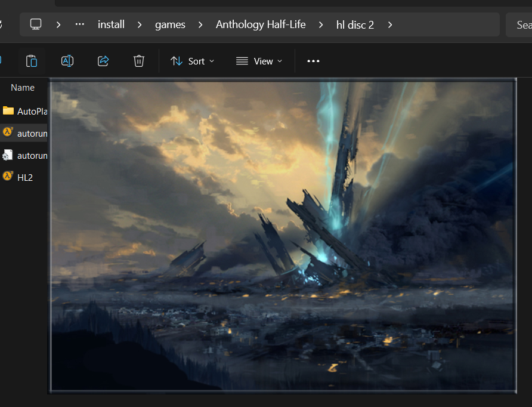Viewport: 532px width, 407px height.
Task: Expand the chevron after Anthology Half-Life
Action: [321, 25]
